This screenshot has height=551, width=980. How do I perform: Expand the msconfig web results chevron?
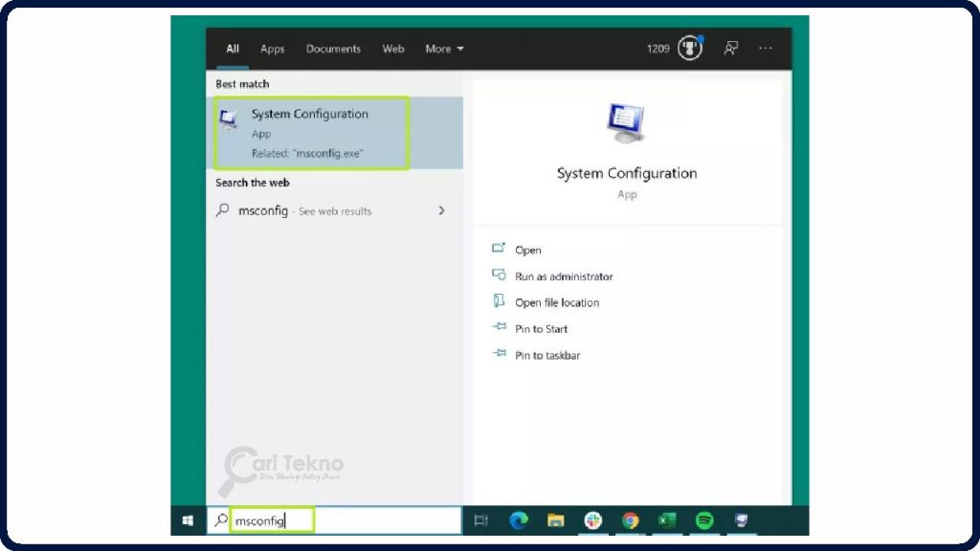coord(441,210)
